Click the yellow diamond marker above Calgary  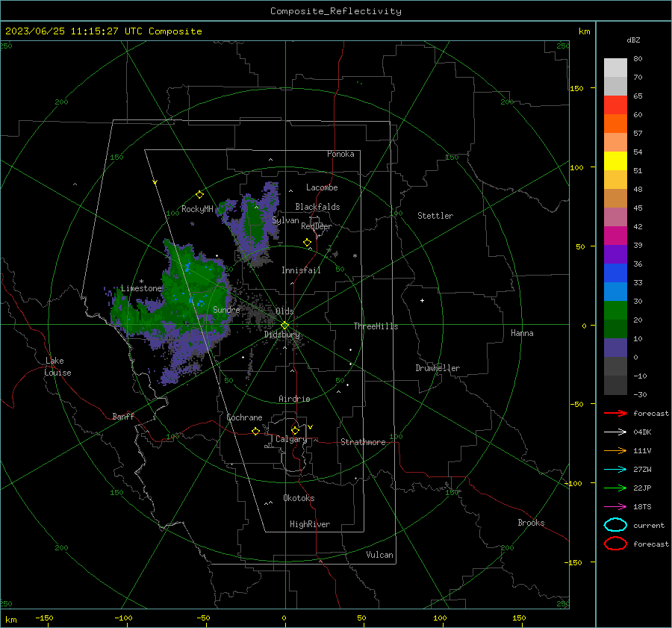(295, 430)
